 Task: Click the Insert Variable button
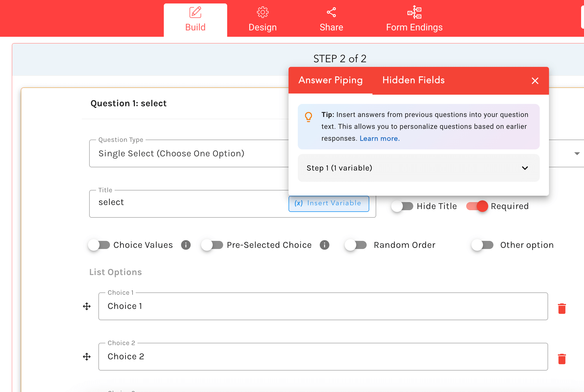coord(328,204)
